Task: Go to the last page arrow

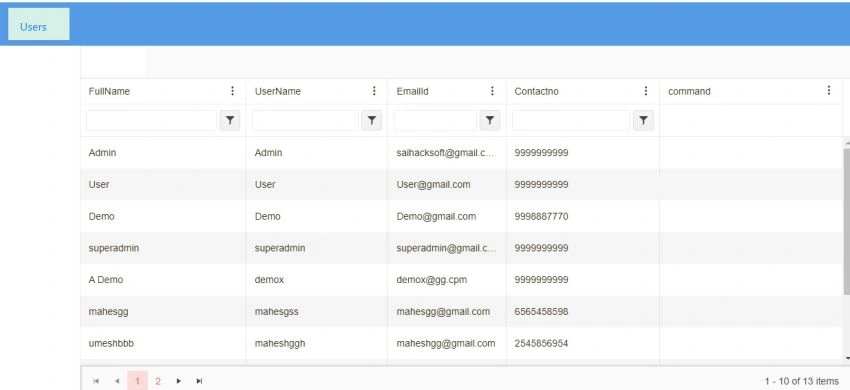Action: click(x=199, y=381)
